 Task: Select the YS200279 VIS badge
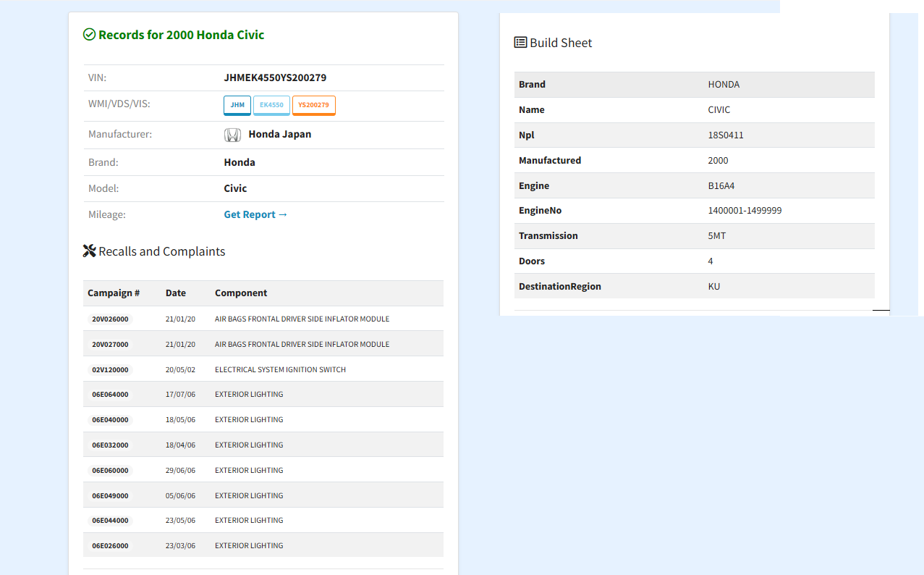(313, 105)
